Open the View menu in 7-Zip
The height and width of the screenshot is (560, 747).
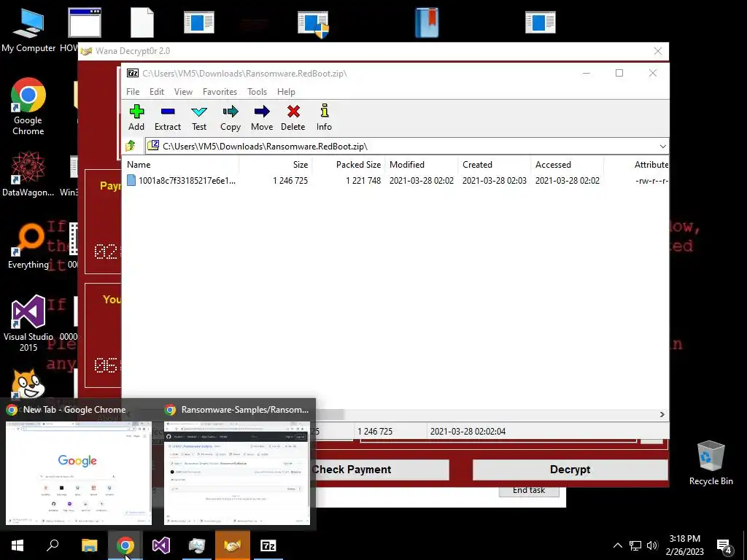pos(183,92)
